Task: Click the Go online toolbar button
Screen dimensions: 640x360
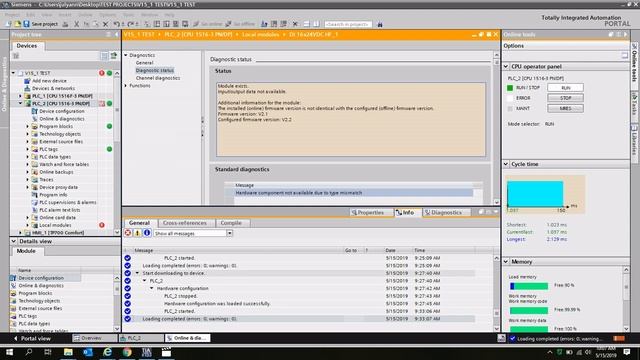Action: coord(207,24)
